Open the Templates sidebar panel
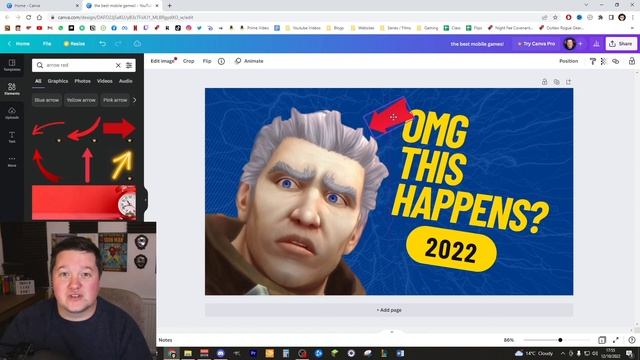 click(12, 65)
